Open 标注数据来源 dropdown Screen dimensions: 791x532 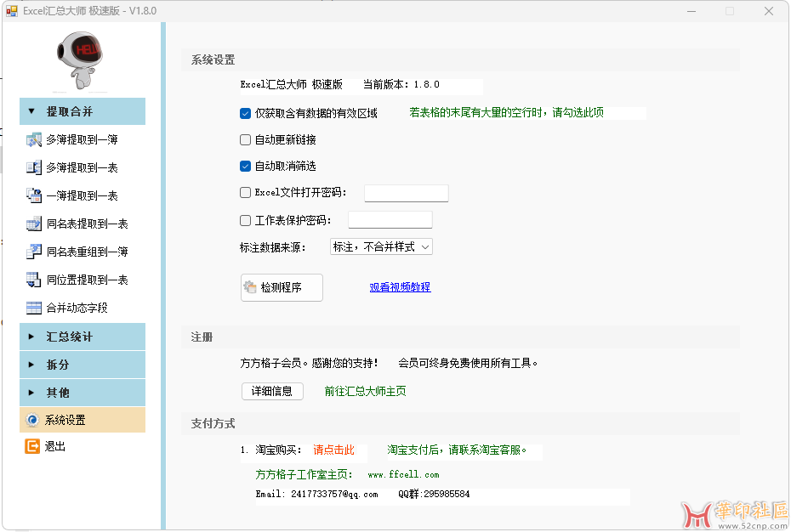(x=381, y=246)
